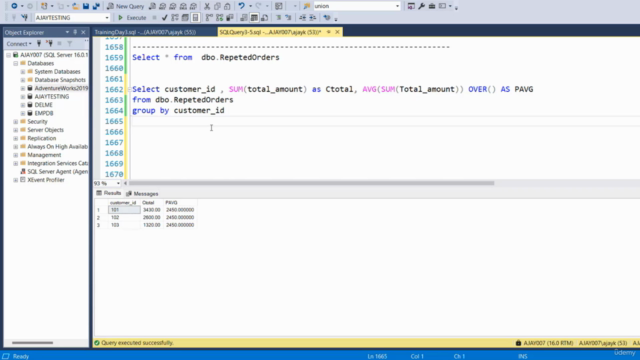640x360 pixels.
Task: Open the union search combo box dropdown
Action: pos(397,6)
